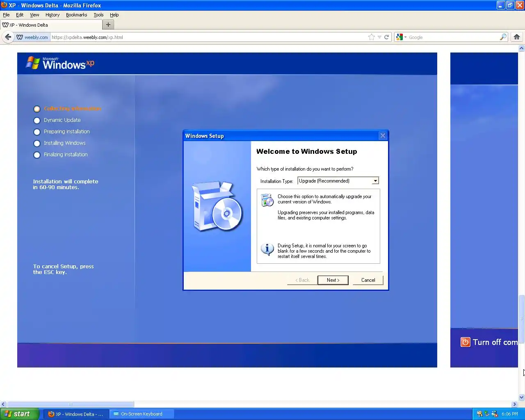This screenshot has height=420, width=525.
Task: Click the Firefox back arrow button
Action: [8, 37]
